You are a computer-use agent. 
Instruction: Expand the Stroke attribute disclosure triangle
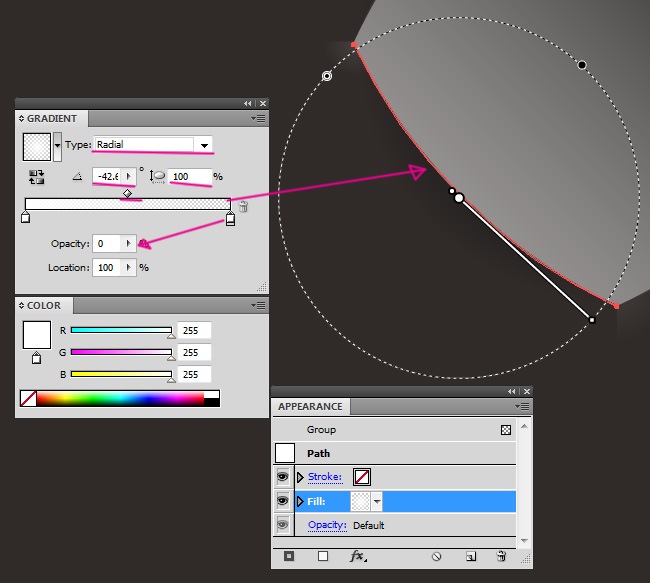pos(300,477)
